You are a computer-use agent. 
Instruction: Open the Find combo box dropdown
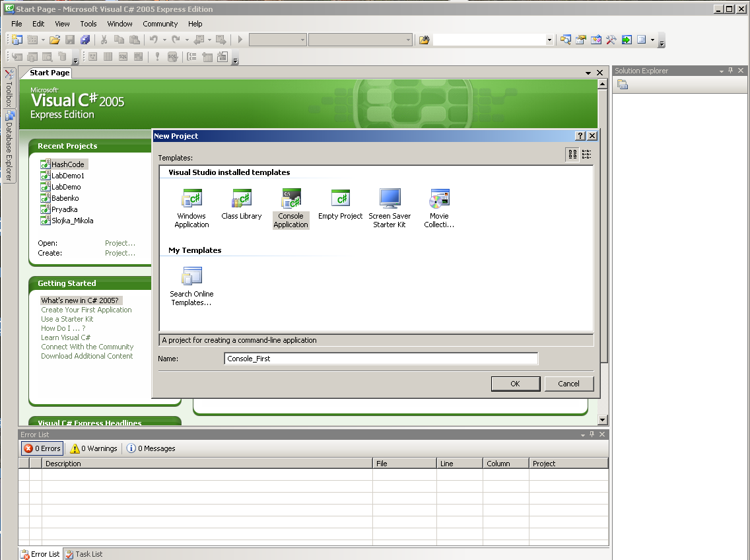coord(549,40)
